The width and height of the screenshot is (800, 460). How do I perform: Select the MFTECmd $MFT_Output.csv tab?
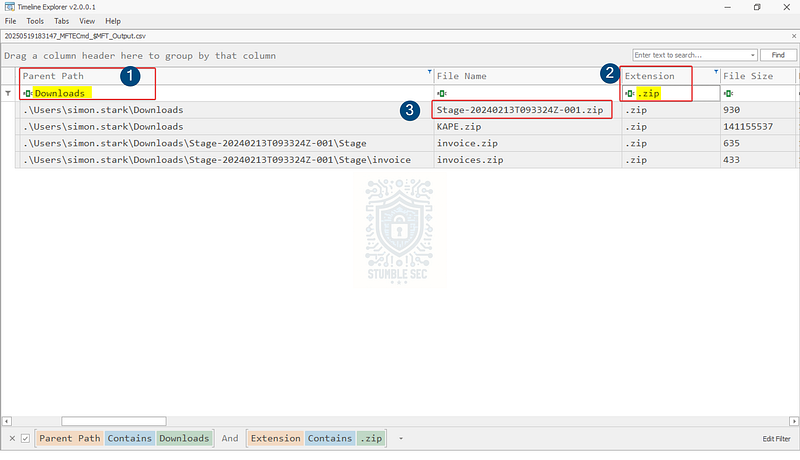pyautogui.click(x=75, y=36)
